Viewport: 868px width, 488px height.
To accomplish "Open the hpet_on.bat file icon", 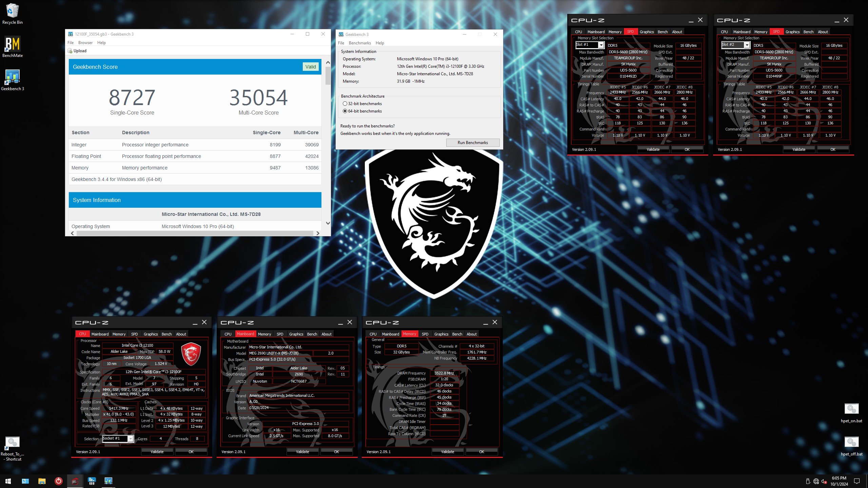I will pos(851,413).
